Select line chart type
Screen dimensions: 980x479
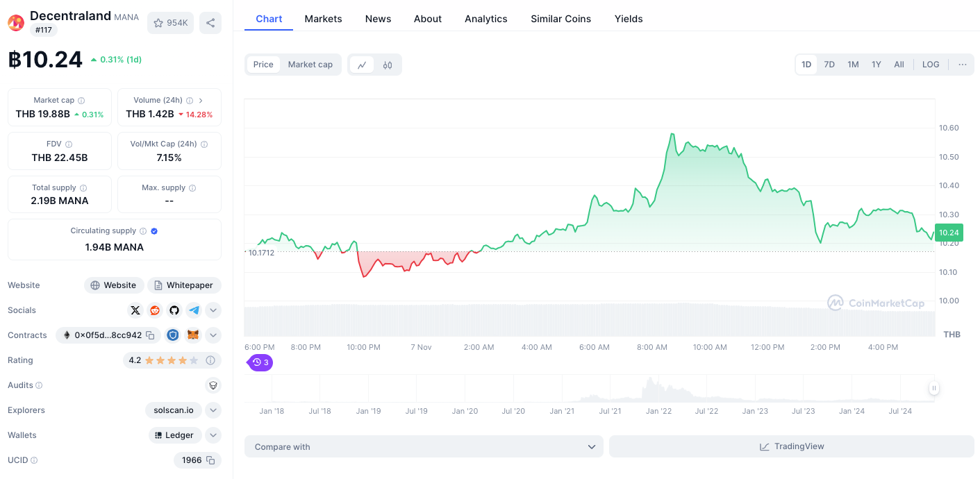pyautogui.click(x=362, y=65)
